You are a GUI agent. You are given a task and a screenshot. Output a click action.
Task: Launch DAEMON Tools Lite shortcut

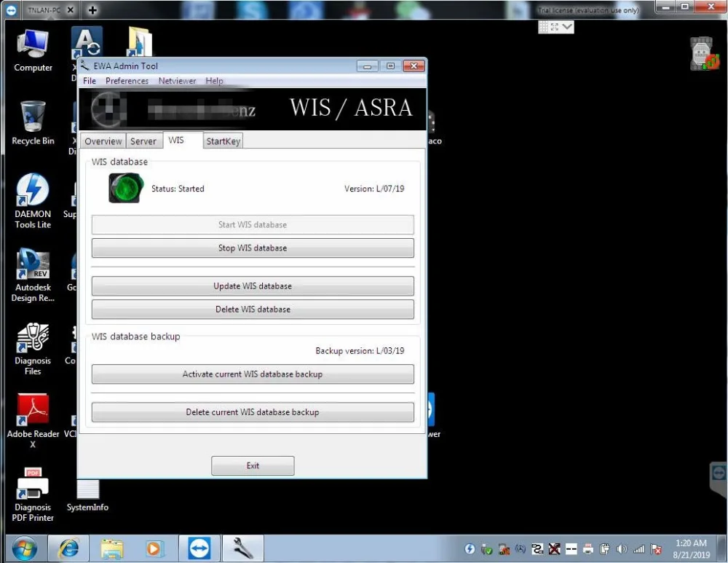(33, 201)
